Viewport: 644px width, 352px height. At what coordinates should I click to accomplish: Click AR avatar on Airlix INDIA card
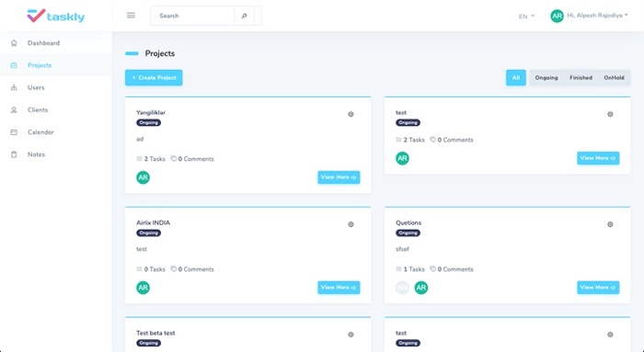click(x=143, y=288)
